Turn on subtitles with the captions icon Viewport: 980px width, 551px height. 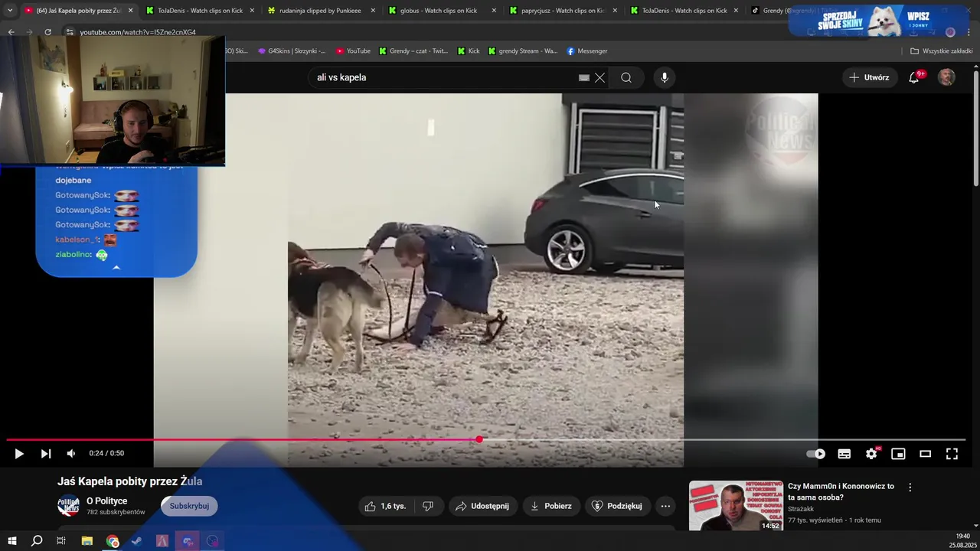pyautogui.click(x=844, y=454)
